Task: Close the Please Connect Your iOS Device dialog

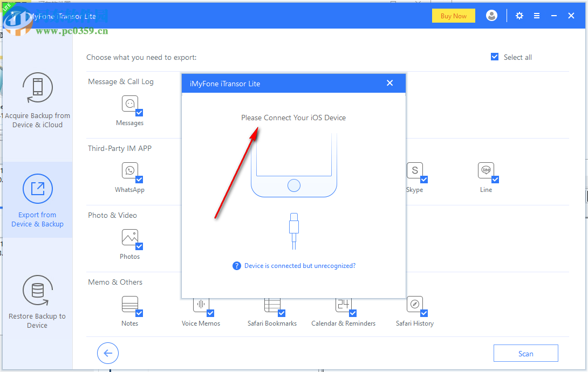Action: click(389, 83)
